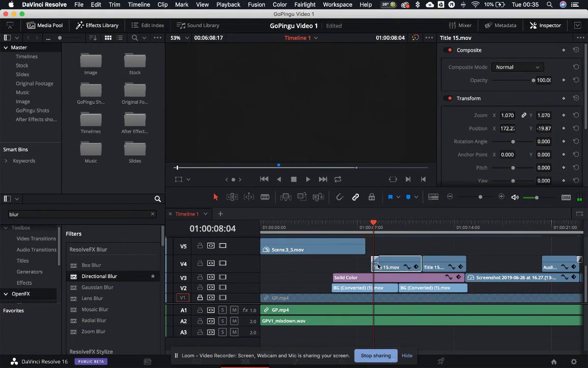Disable the Composite section toggle
This screenshot has width=588, height=368.
coord(448,50)
